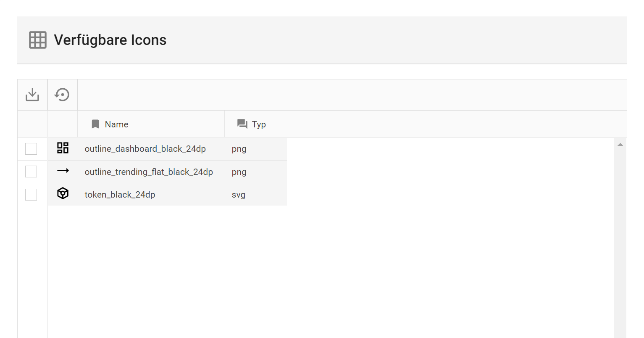Select the token_black_24dp row checkbox
The image size is (644, 338).
31,195
